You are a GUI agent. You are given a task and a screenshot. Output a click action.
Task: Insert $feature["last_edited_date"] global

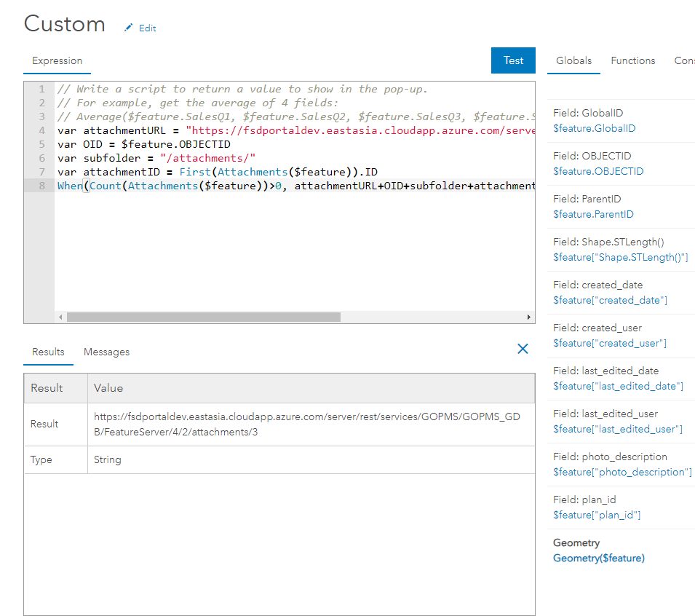tap(618, 387)
